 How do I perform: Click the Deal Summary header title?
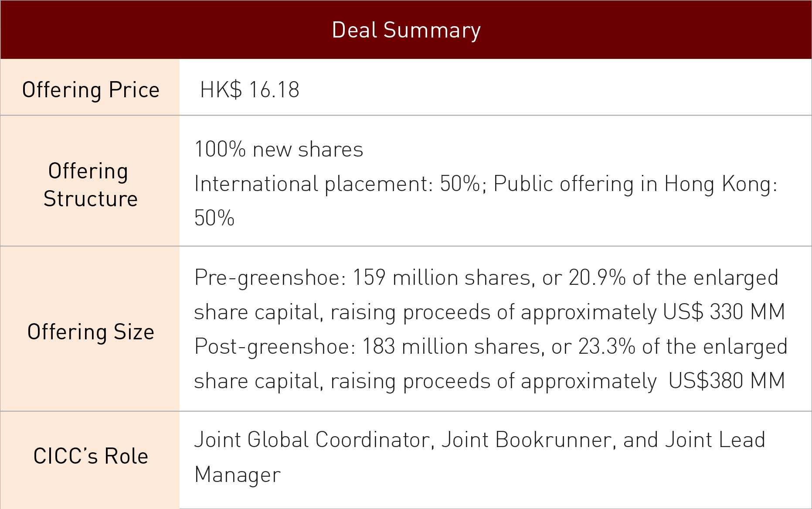click(x=406, y=30)
